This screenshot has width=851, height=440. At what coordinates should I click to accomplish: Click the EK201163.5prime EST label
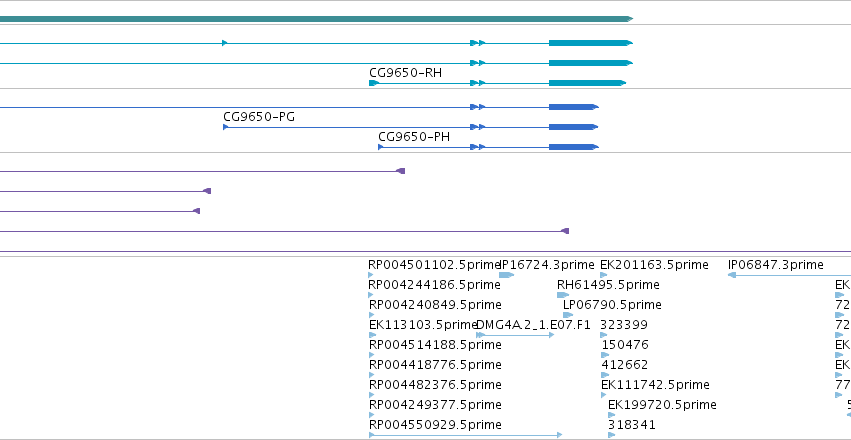point(654,265)
